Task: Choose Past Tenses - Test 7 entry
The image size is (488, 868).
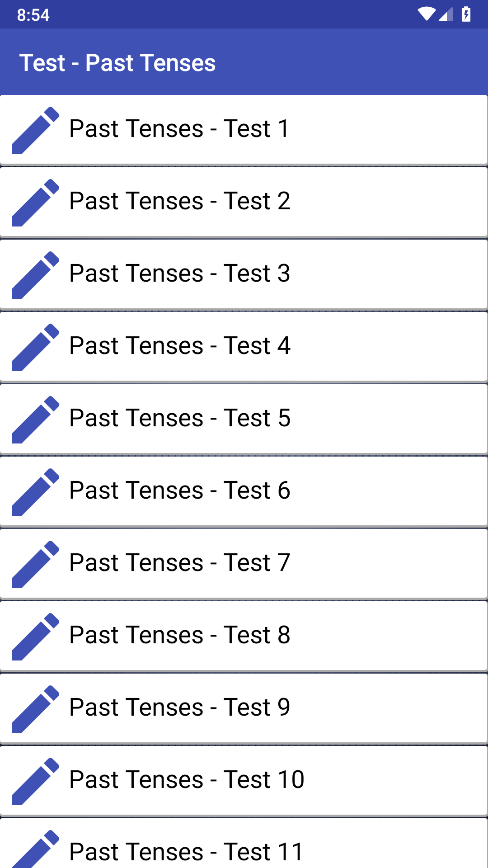Action: [244, 564]
